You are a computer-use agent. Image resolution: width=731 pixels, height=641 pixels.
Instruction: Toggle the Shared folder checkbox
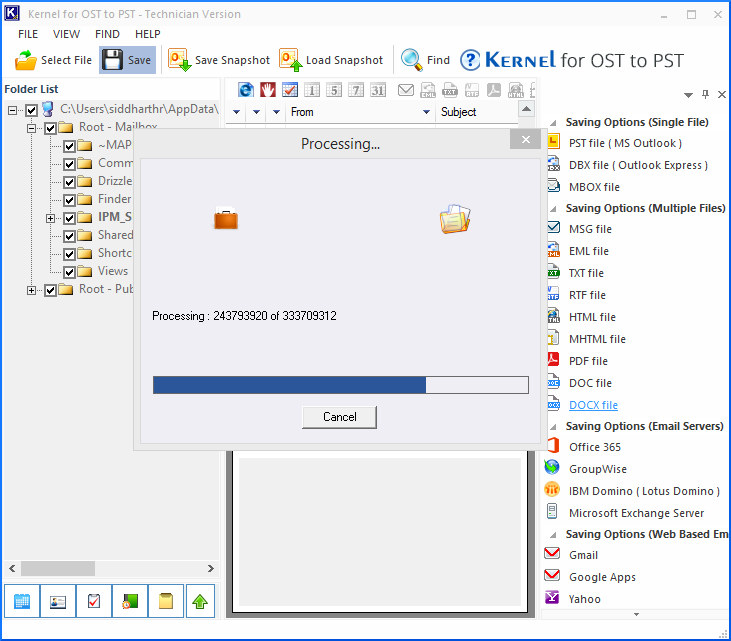pos(69,236)
